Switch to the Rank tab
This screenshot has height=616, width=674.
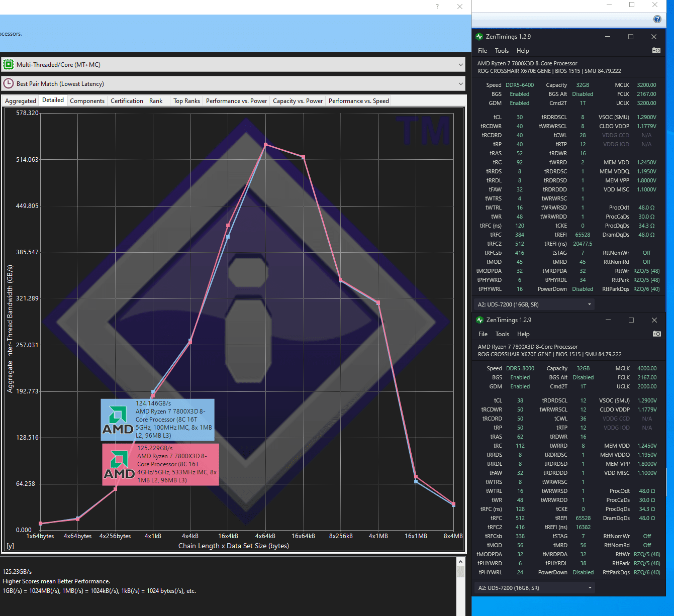156,101
